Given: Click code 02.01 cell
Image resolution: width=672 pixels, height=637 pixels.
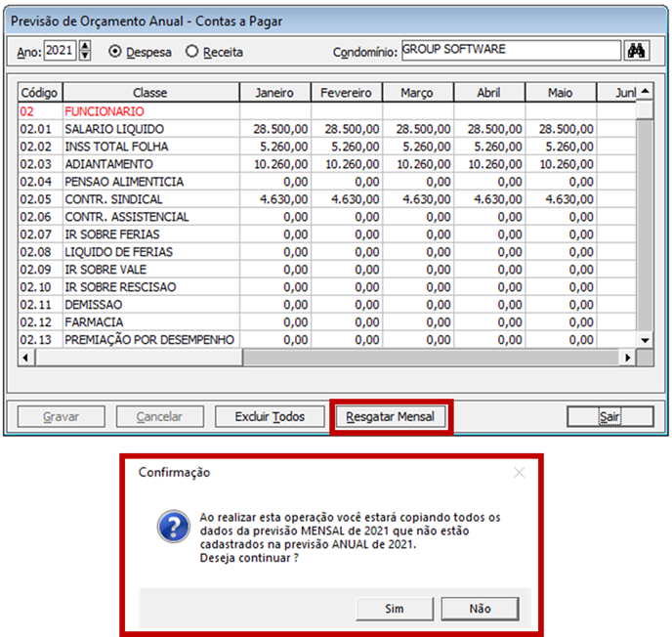Looking at the screenshot, I should click(40, 129).
